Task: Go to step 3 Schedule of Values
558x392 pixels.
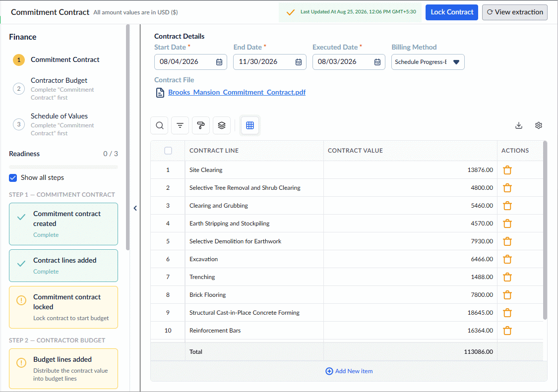Action: point(54,124)
